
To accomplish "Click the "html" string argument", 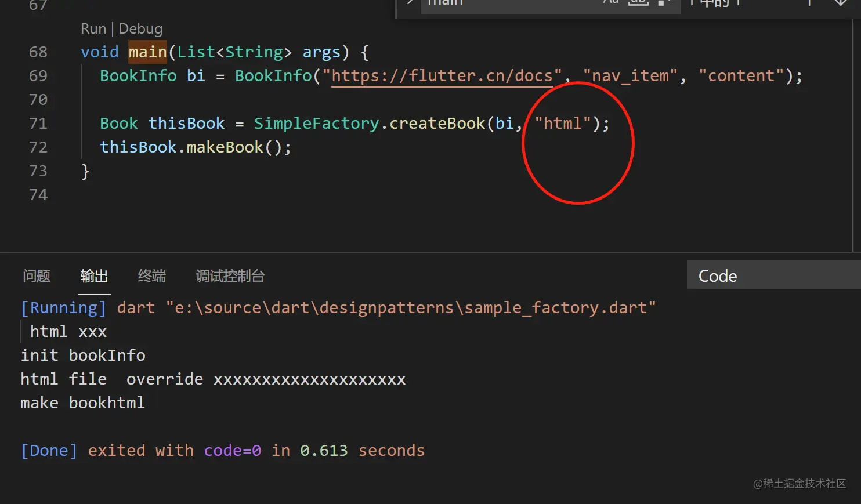I will (x=563, y=124).
